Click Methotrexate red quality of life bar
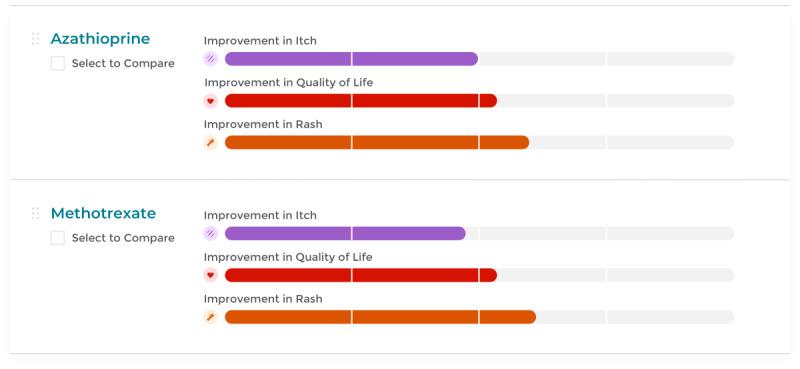Screen dimensions: 800x369 (x=361, y=276)
